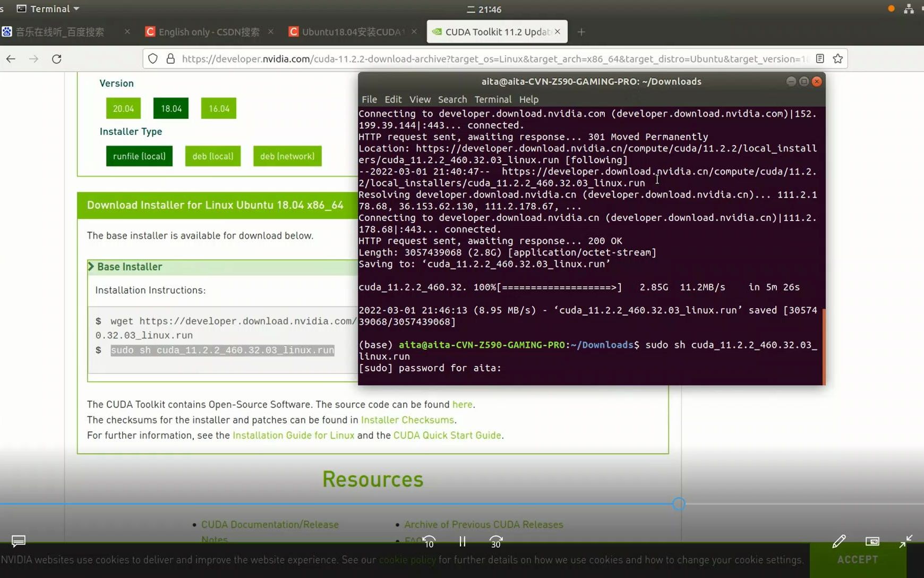Open Installation Guide for Linux link
This screenshot has width=924, height=578.
coord(293,435)
